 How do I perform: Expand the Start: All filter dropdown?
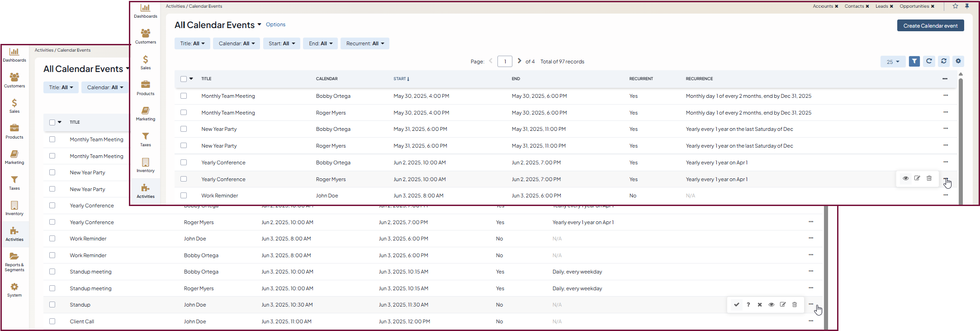[x=281, y=43]
